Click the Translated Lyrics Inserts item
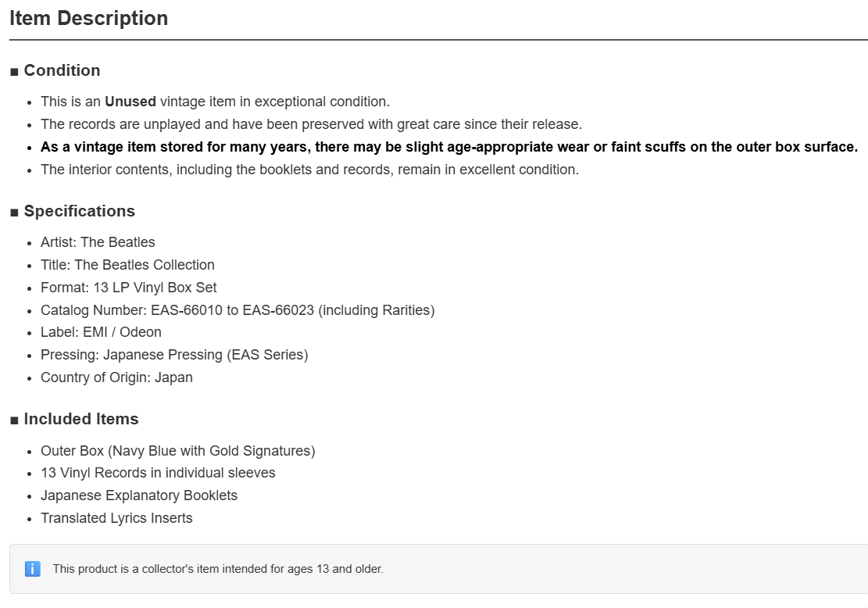The image size is (868, 608). [116, 518]
